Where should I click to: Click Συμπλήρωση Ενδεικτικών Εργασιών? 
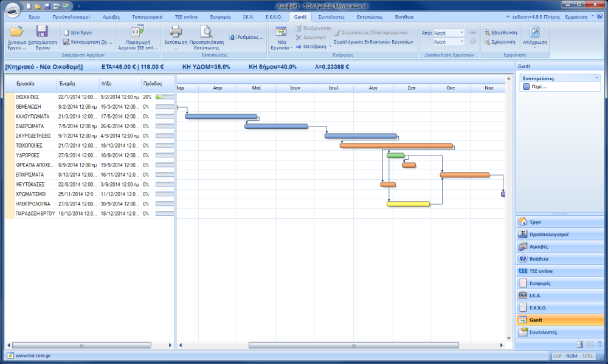[x=373, y=42]
